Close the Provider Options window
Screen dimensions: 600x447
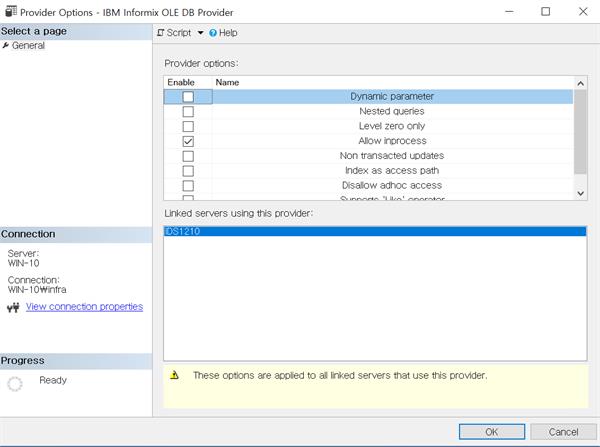point(583,12)
